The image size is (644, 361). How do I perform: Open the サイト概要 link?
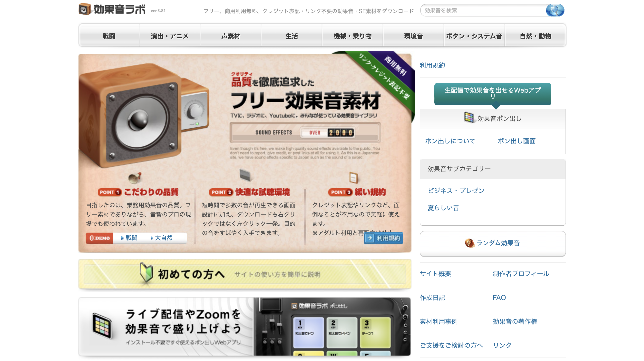436,273
